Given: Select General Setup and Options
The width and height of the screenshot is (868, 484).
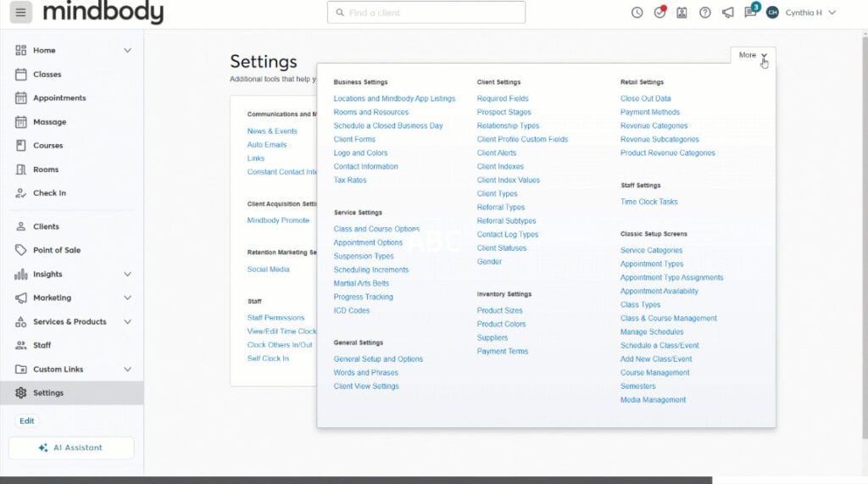Looking at the screenshot, I should (x=378, y=359).
